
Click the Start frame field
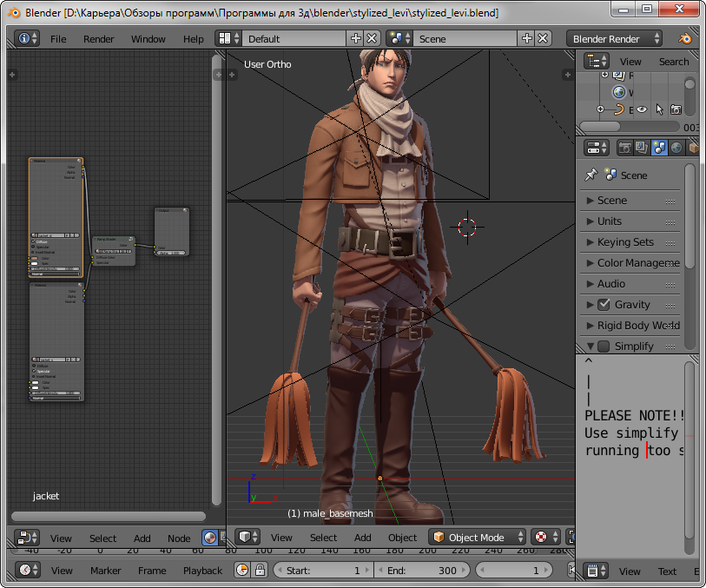tap(323, 570)
